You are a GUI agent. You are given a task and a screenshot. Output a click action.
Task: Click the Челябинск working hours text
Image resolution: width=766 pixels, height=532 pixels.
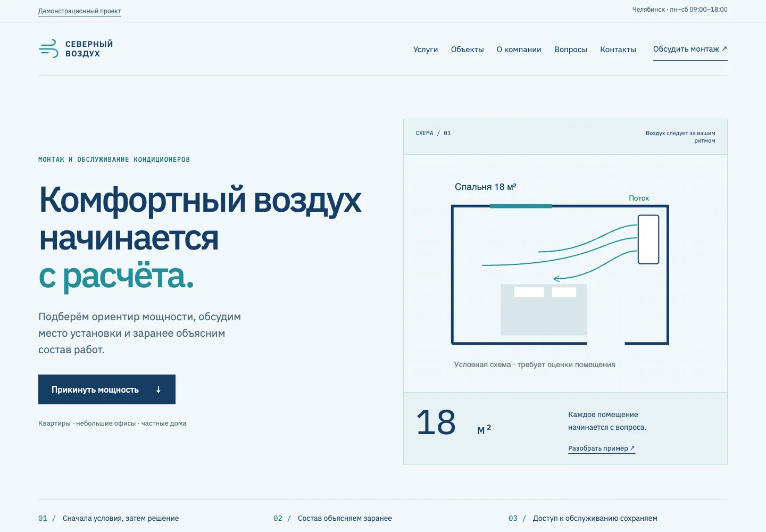coord(680,10)
